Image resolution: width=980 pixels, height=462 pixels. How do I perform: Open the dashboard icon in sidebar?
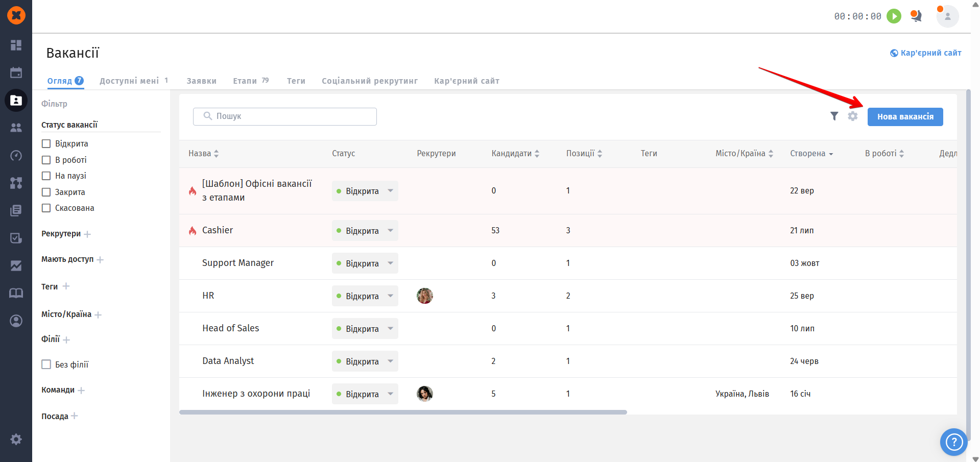[16, 45]
